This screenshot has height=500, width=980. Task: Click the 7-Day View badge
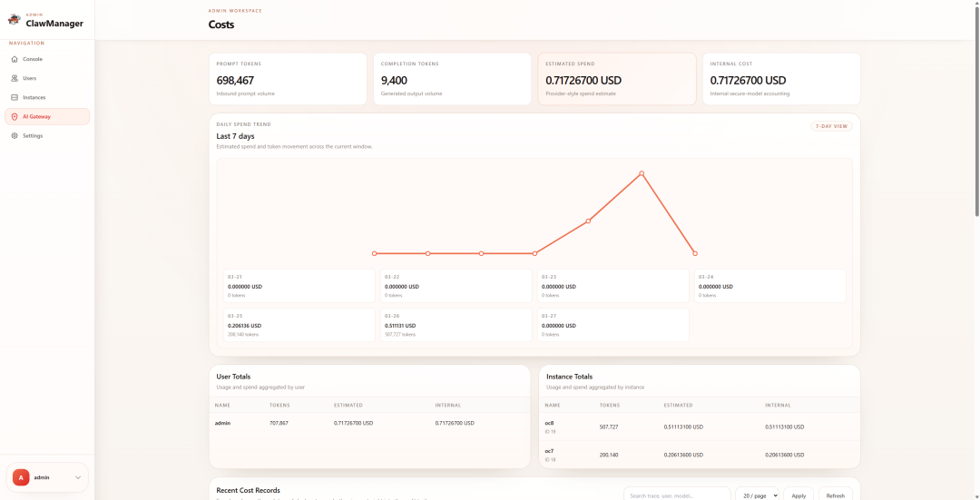click(831, 126)
